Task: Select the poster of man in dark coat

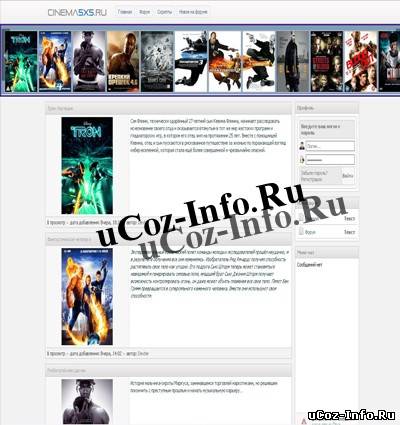Action: tap(293, 61)
